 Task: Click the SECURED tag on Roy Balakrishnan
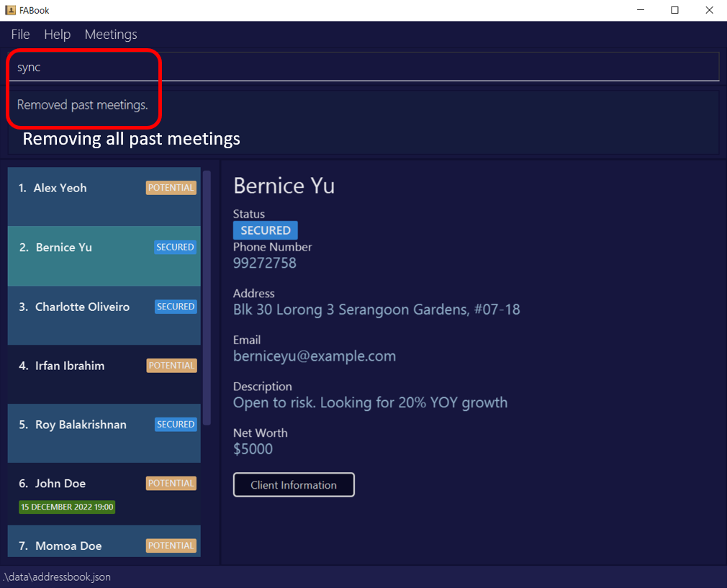click(176, 425)
